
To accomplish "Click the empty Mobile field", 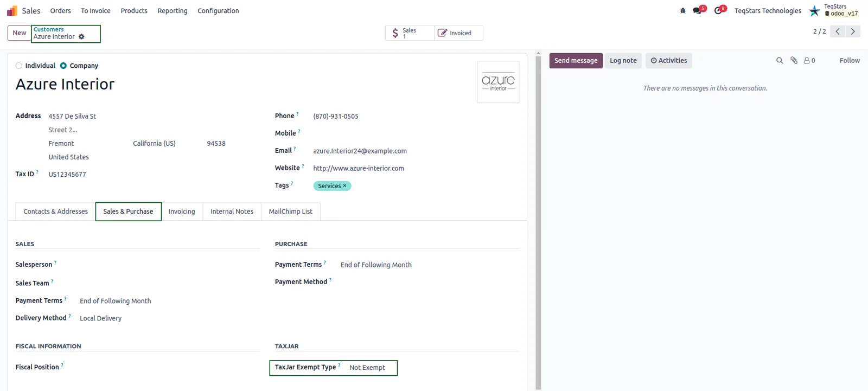I will 416,133.
